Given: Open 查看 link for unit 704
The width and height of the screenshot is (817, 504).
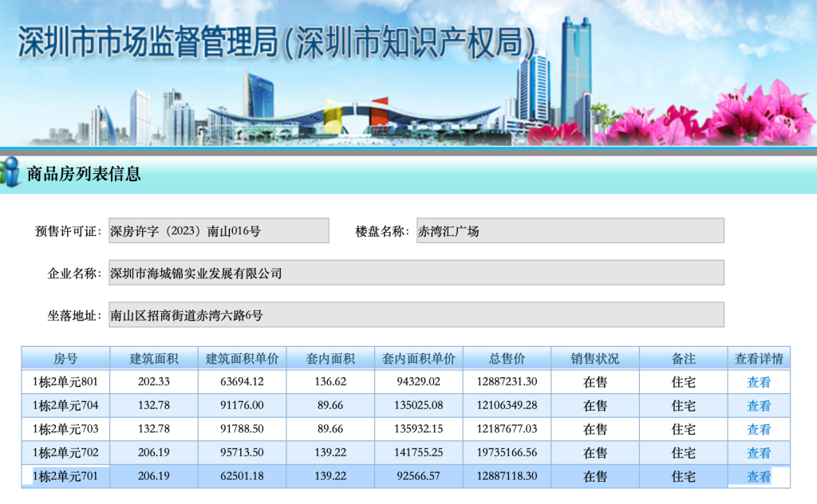Looking at the screenshot, I should click(x=758, y=406).
